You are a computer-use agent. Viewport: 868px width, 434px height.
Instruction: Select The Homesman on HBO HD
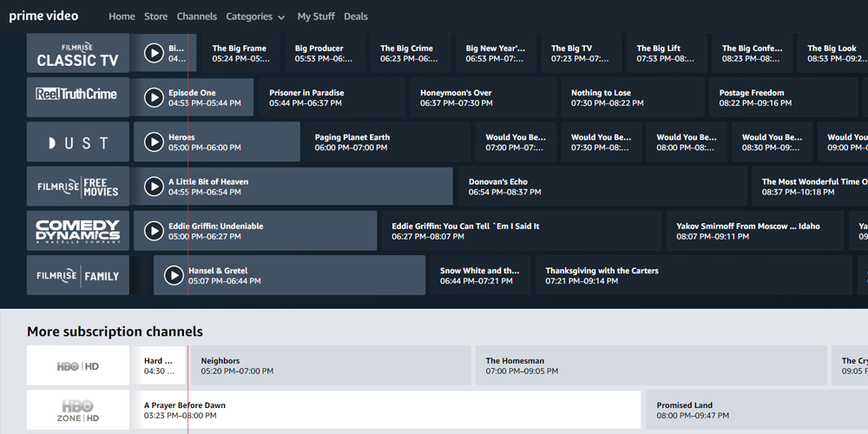(x=651, y=365)
